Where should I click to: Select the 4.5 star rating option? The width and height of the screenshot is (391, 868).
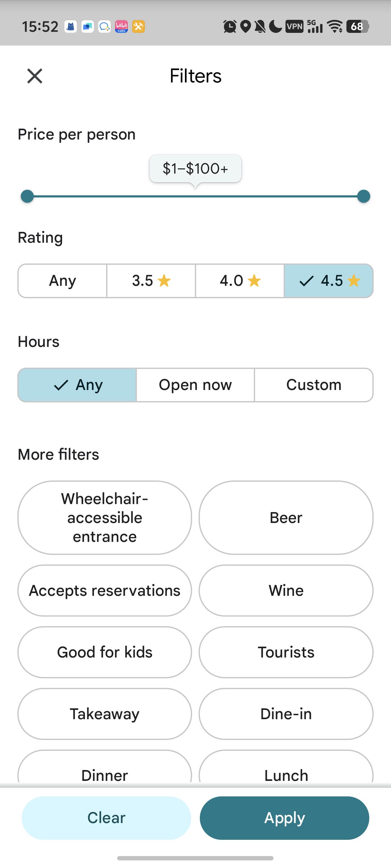329,281
